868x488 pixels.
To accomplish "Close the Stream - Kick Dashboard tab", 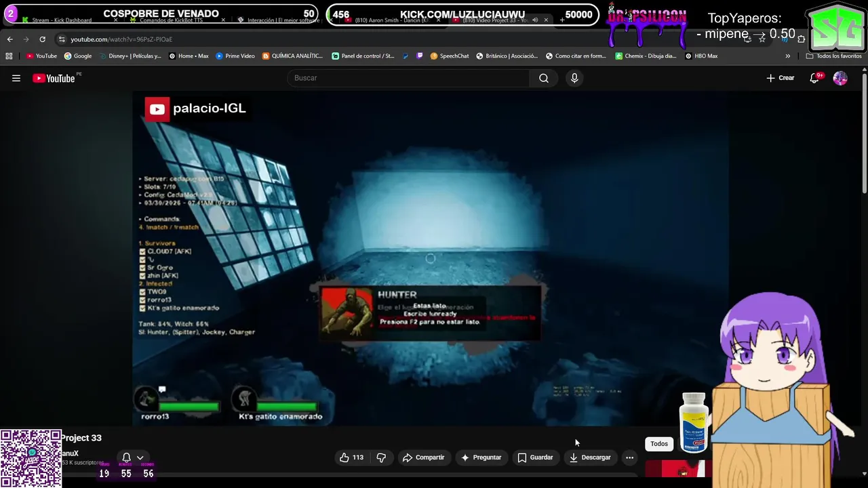I will coord(116,20).
